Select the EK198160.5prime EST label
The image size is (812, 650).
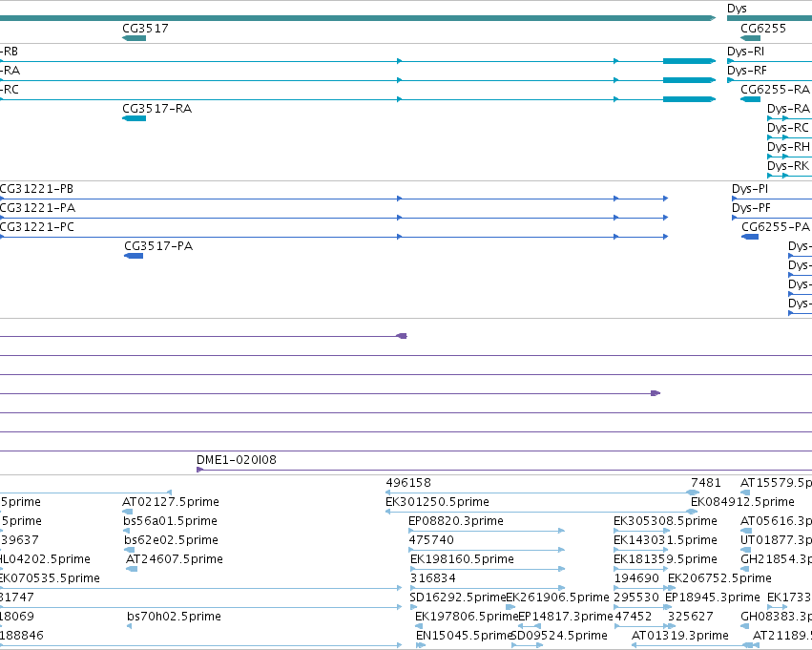[462, 559]
